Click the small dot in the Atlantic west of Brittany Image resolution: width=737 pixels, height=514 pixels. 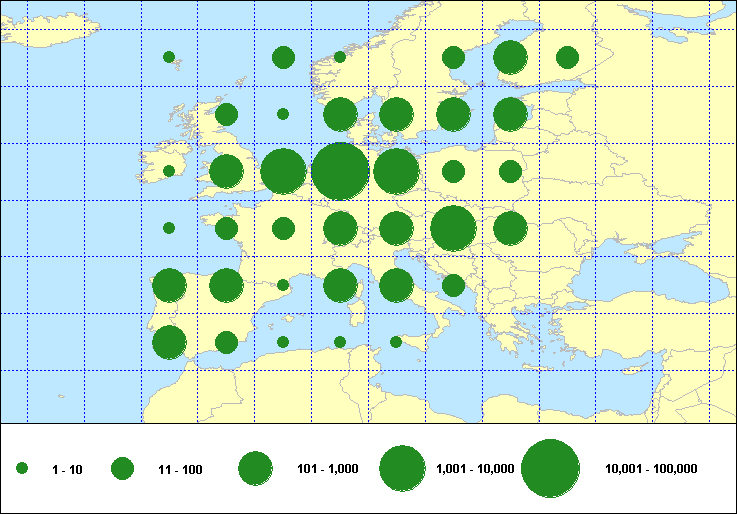[169, 228]
